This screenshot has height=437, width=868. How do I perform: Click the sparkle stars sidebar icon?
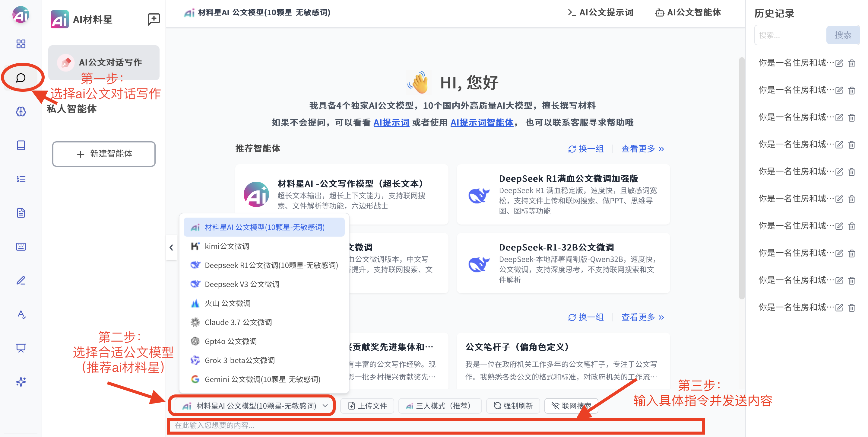(21, 382)
